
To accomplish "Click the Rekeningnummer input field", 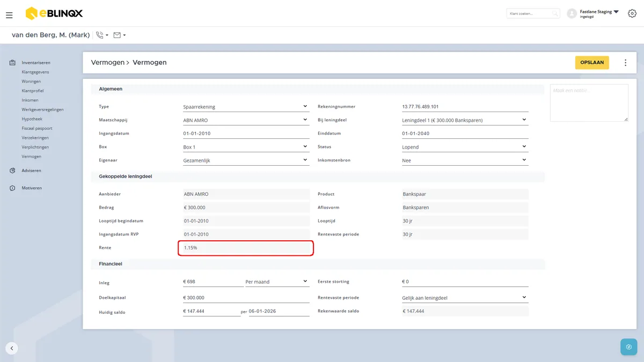I will tap(465, 106).
